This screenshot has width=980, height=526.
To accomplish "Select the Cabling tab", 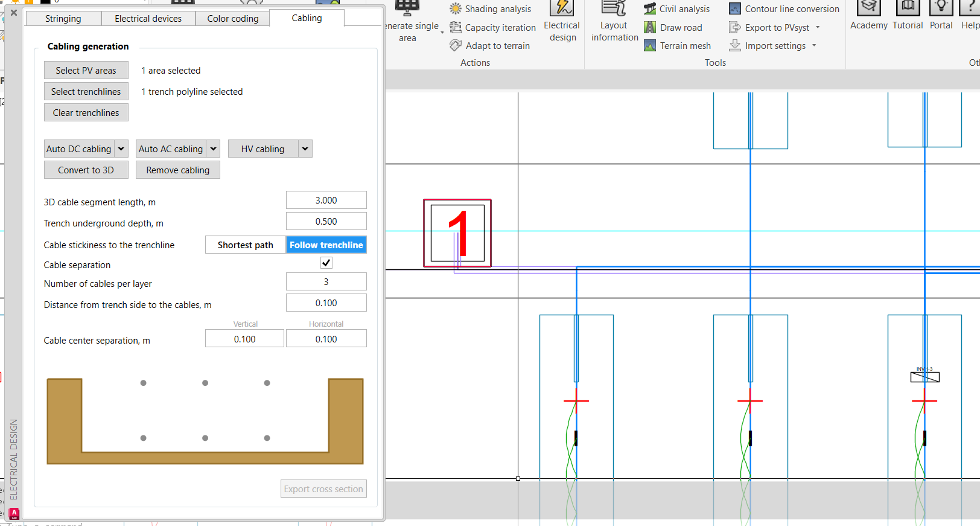I will coord(307,18).
